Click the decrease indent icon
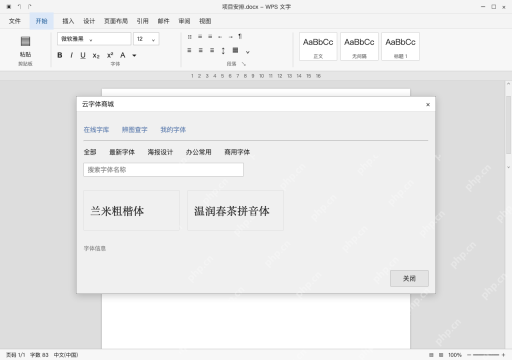The image size is (512, 360). pos(220,37)
